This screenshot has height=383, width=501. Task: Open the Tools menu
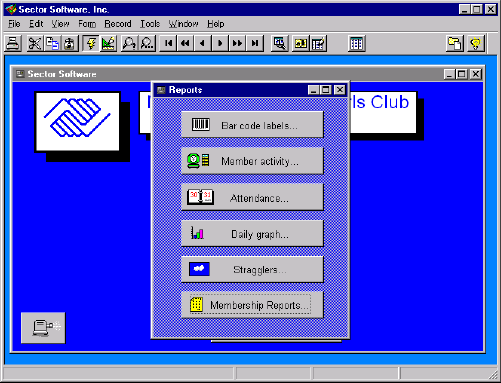150,24
